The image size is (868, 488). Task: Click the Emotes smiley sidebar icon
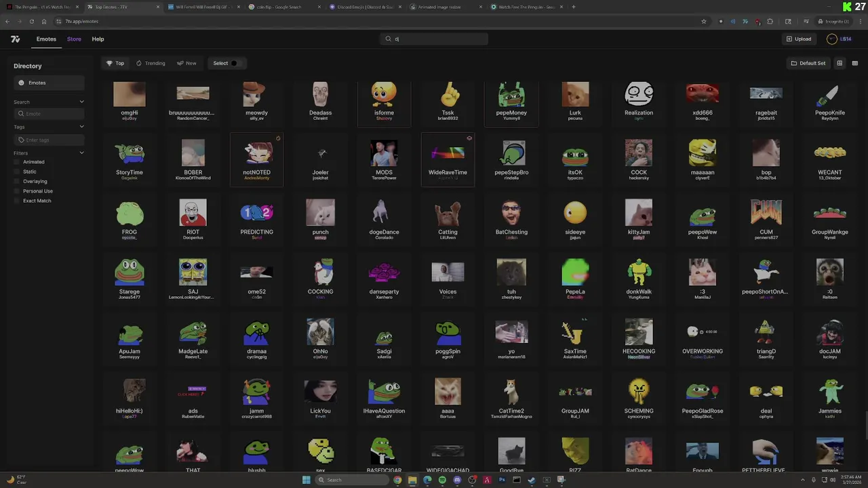(22, 83)
